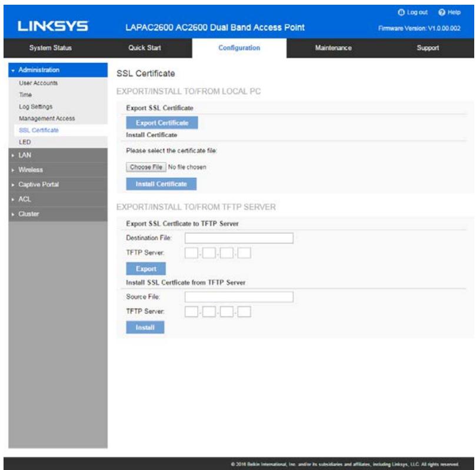Viewport: 476px width, 470px height.
Task: Click the 'No file chosen' text
Action: (187, 167)
